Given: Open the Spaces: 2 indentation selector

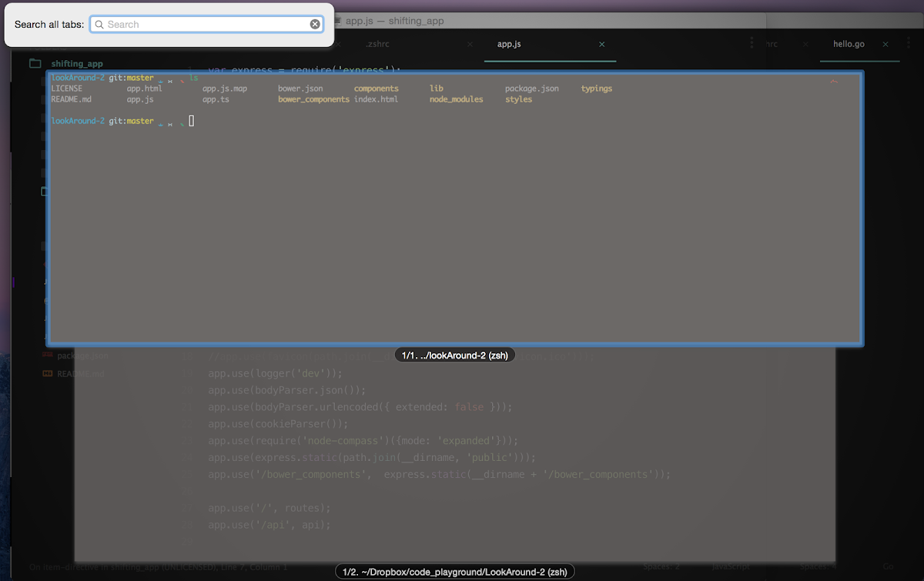Looking at the screenshot, I should [x=661, y=566].
